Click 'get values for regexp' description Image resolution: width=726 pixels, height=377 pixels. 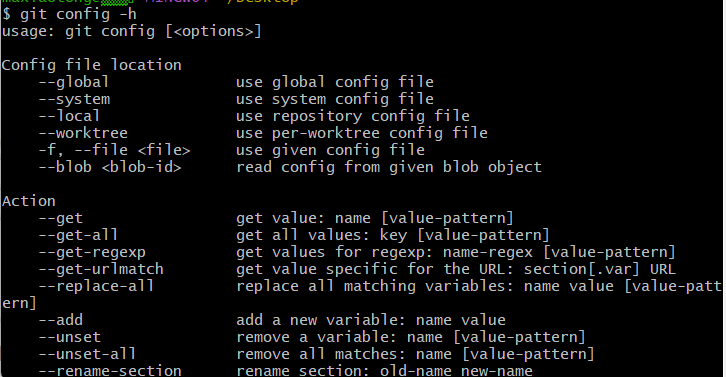[456, 252]
